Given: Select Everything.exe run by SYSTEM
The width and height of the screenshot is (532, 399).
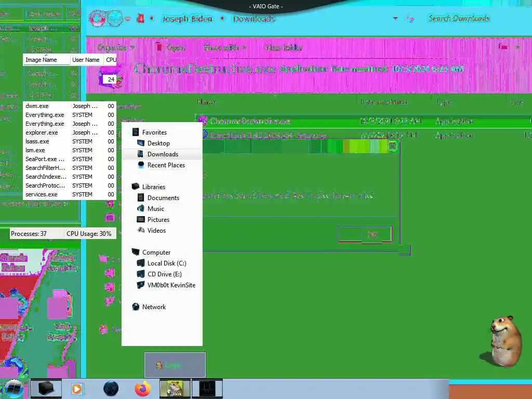Looking at the screenshot, I should tap(70, 115).
